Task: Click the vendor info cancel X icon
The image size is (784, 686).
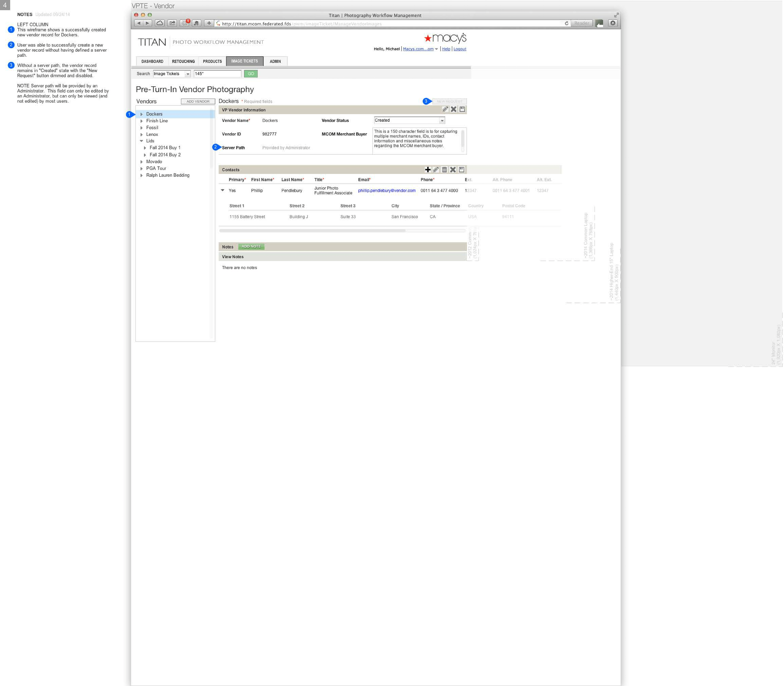Action: [454, 109]
